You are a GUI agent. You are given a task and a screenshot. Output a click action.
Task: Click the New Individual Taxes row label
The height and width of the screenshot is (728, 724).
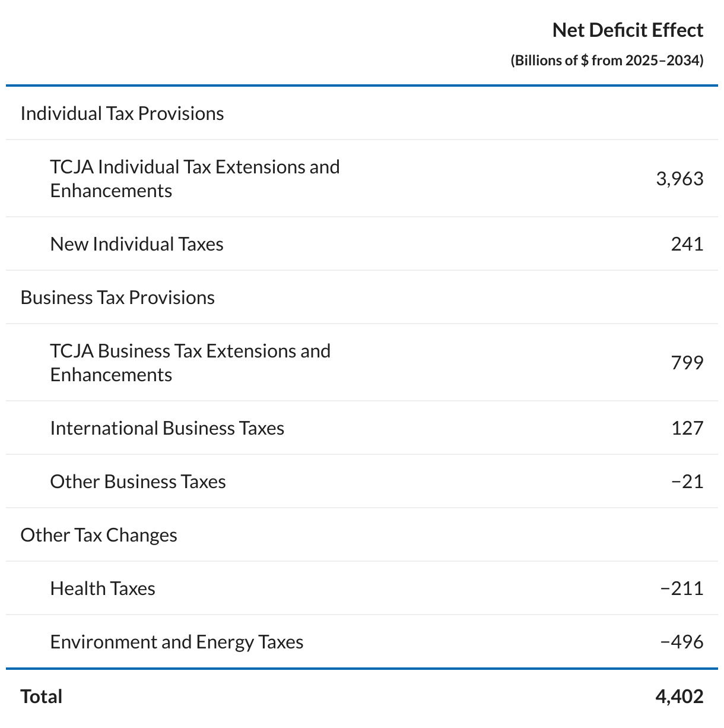(136, 244)
